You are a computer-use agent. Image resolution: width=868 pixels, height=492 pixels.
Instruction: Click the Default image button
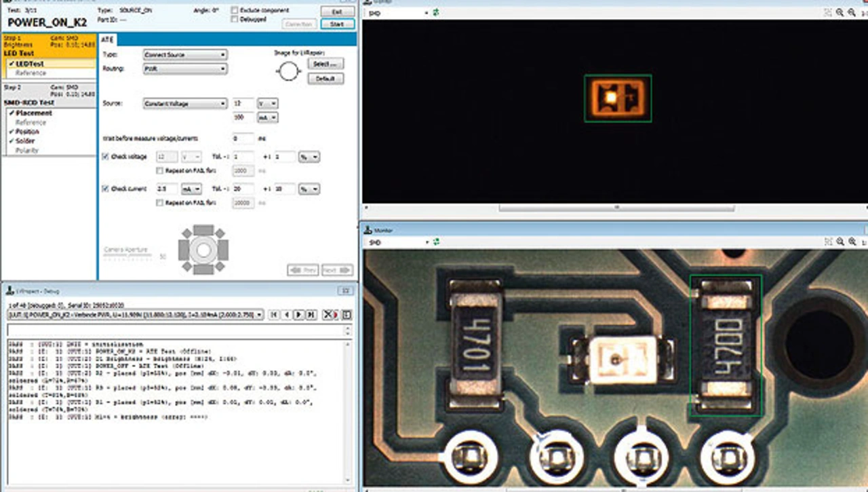(x=325, y=79)
